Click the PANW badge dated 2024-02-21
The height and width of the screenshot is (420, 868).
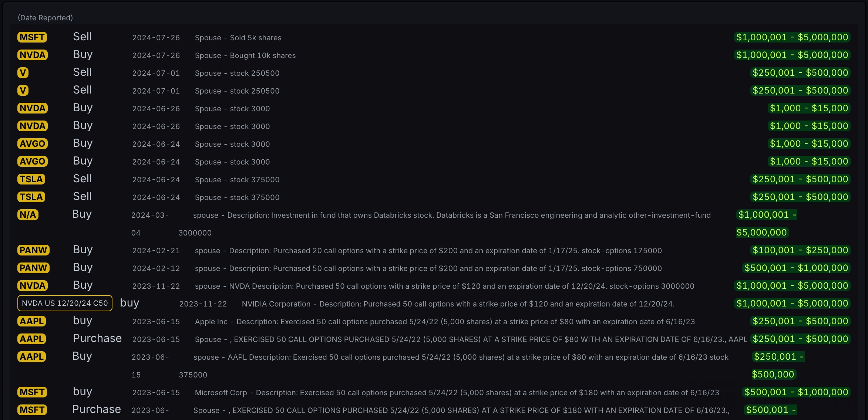33,250
